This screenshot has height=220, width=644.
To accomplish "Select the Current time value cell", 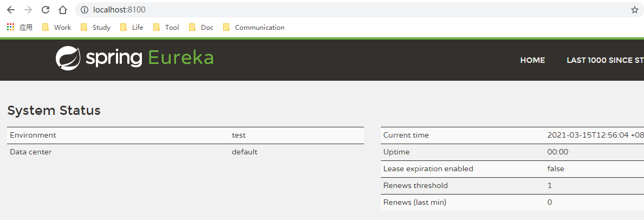I will pos(596,135).
